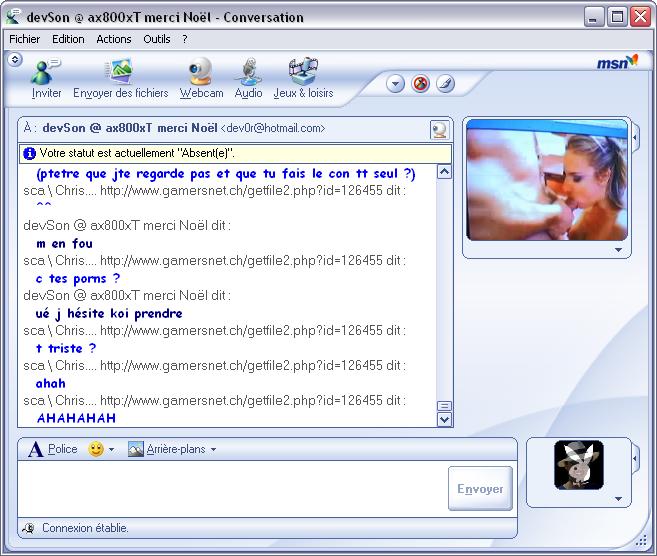This screenshot has width=657, height=556.
Task: Click the uppercase chat message 'AHAHAHAH'
Action: coord(76,418)
